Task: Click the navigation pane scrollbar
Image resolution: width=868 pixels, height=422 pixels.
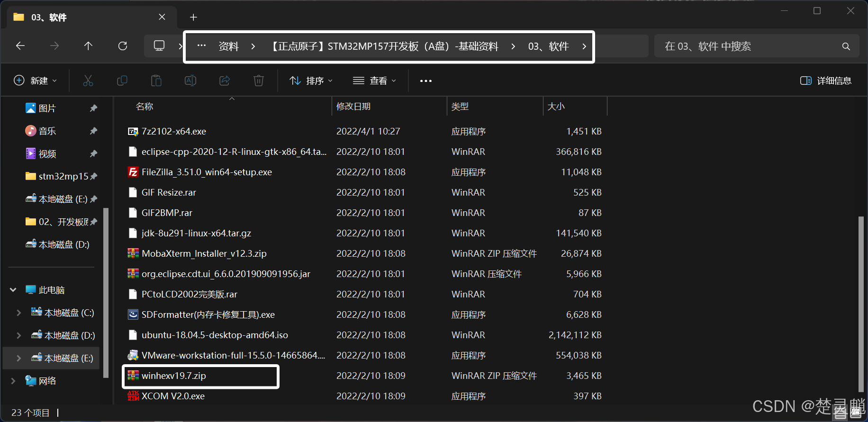Action: [x=106, y=292]
